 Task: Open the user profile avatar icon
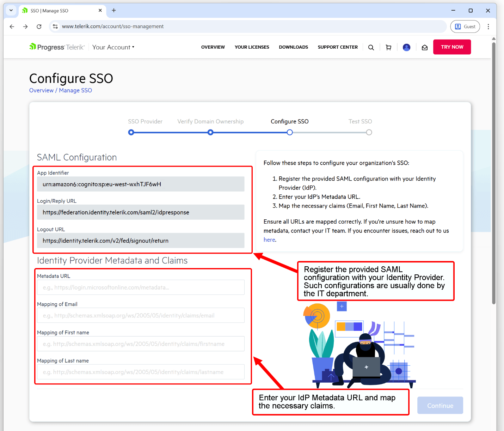click(406, 47)
